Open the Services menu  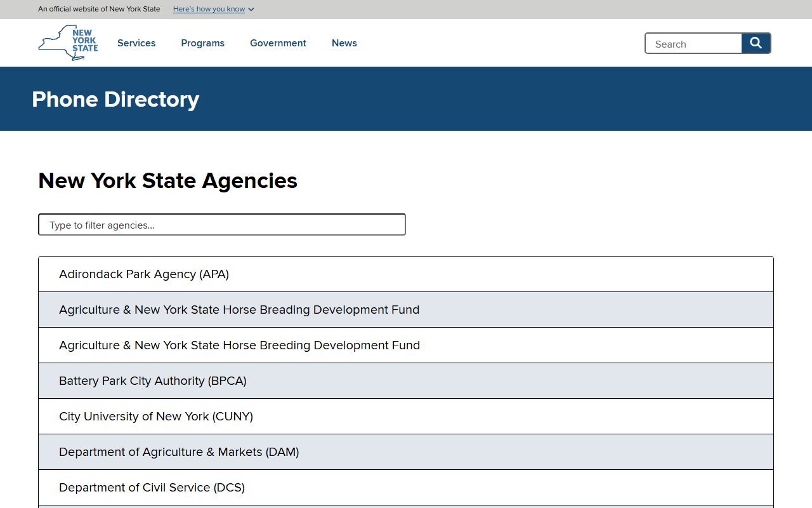pos(136,43)
